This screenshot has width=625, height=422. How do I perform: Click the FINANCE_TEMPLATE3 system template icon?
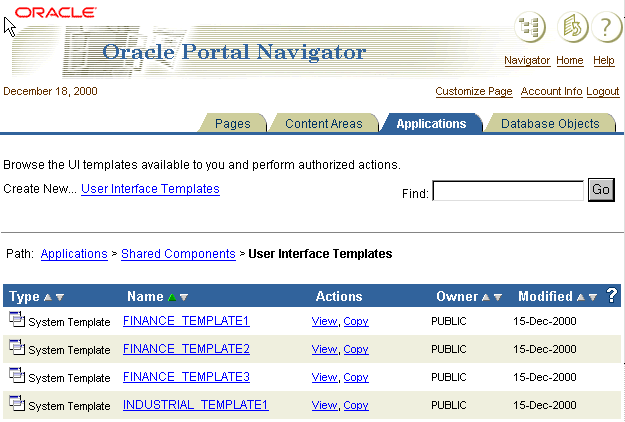16,376
